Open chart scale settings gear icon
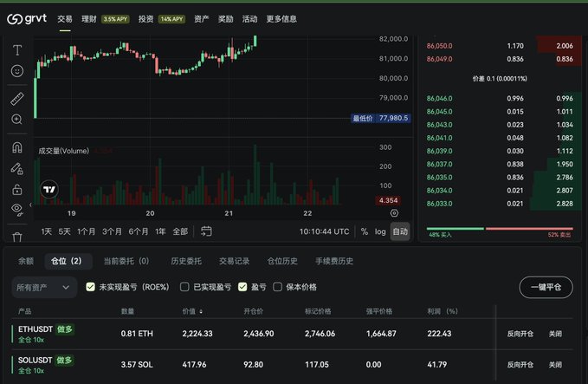This screenshot has height=384, width=588. [x=394, y=213]
